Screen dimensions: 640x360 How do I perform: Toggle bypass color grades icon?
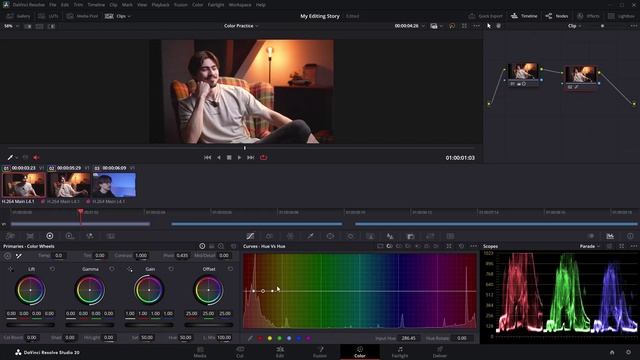tap(452, 26)
